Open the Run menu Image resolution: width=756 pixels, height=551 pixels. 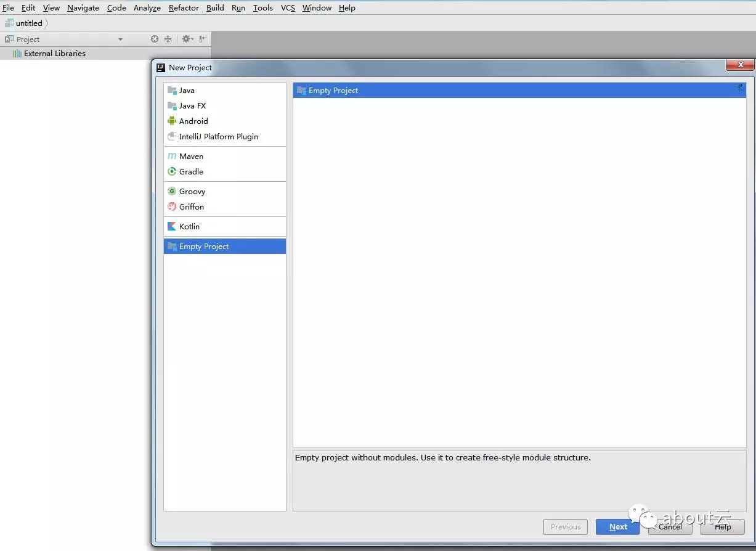point(238,8)
